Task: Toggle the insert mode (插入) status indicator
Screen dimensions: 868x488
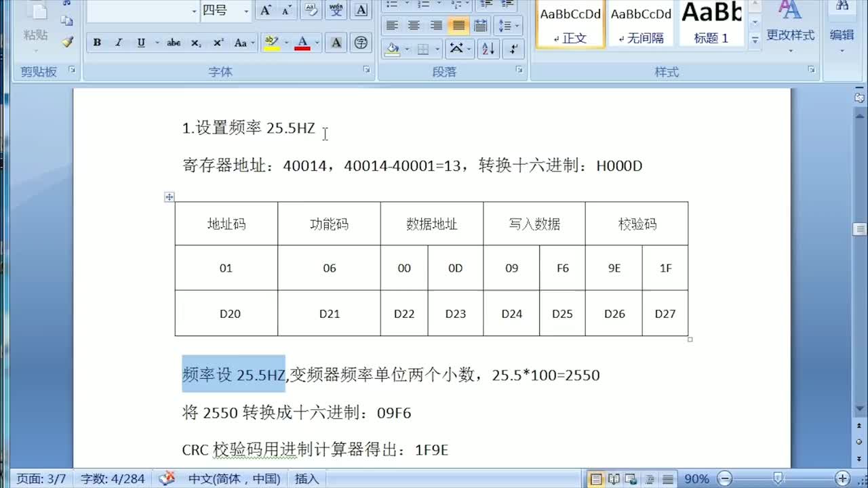Action: [307, 479]
